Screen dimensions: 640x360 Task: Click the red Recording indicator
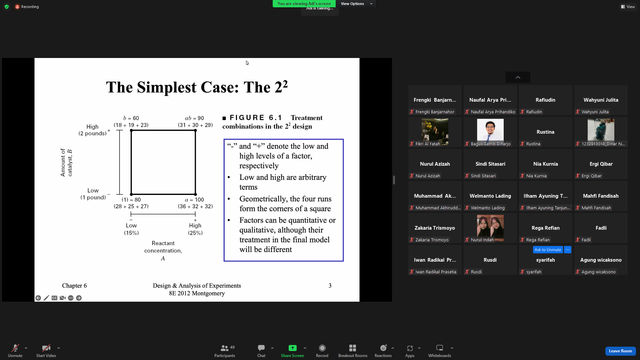click(x=27, y=7)
